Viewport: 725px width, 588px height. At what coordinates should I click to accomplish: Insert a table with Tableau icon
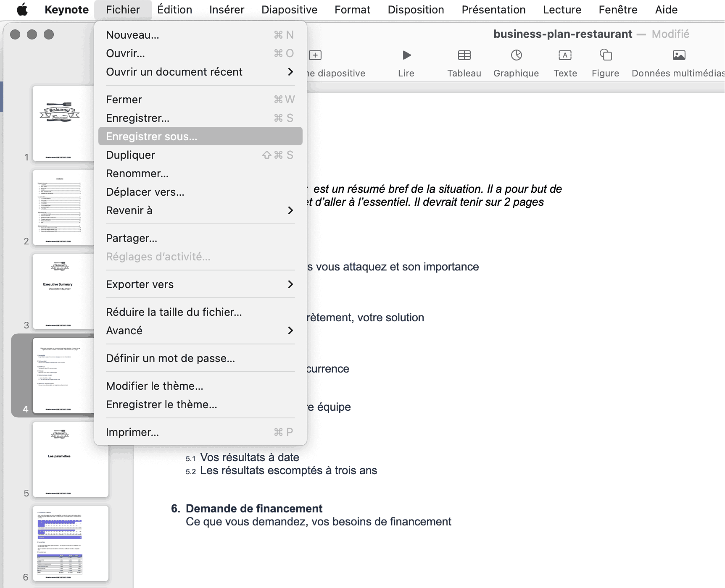coord(464,55)
